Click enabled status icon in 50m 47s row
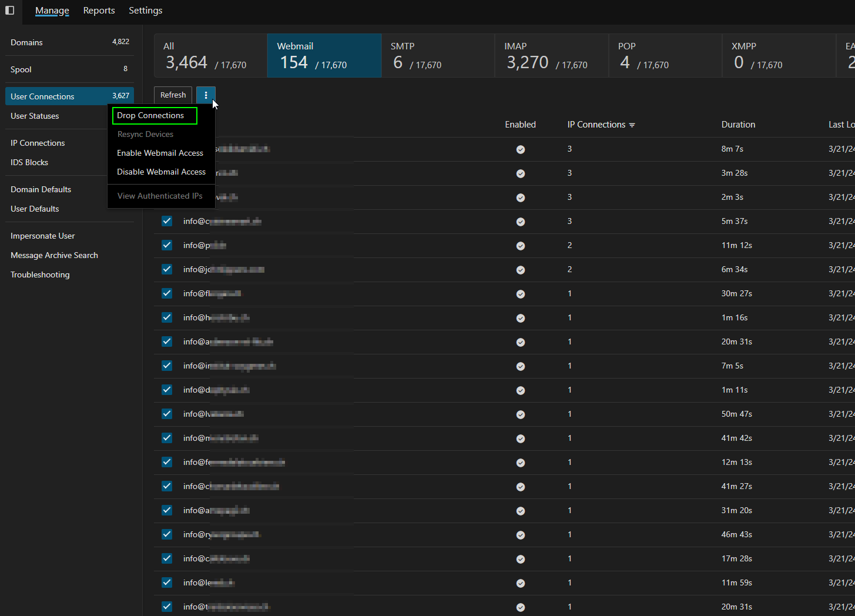This screenshot has width=855, height=616. pyautogui.click(x=521, y=414)
